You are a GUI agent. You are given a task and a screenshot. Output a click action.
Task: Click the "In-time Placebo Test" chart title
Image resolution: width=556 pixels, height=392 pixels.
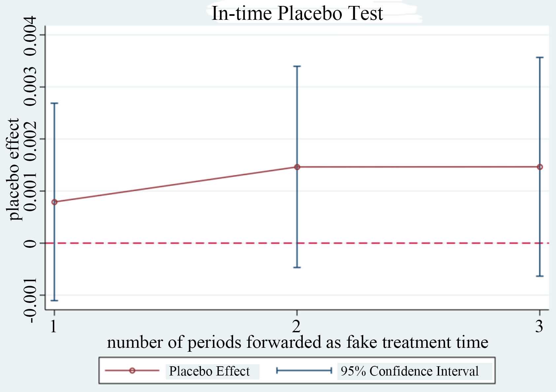pos(297,14)
